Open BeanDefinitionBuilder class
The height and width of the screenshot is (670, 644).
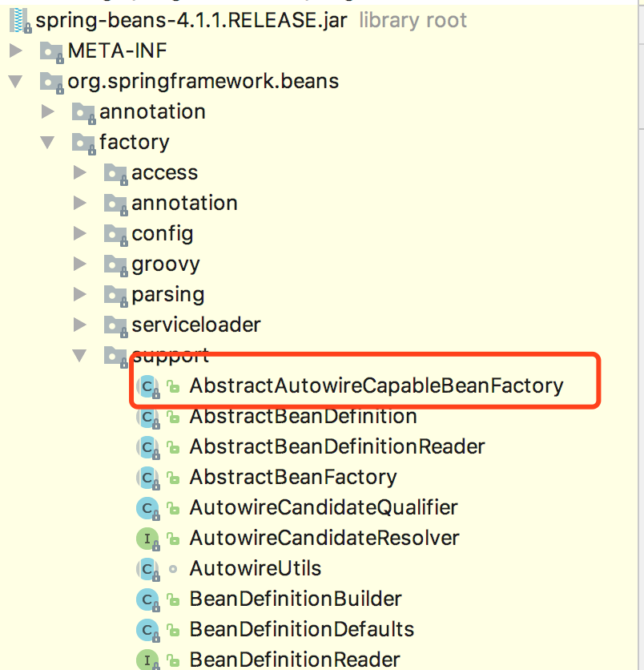click(x=296, y=599)
